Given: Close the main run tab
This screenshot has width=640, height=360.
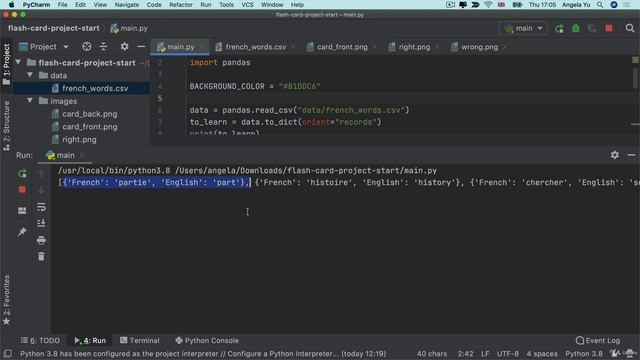Looking at the screenshot, I should pos(82,155).
